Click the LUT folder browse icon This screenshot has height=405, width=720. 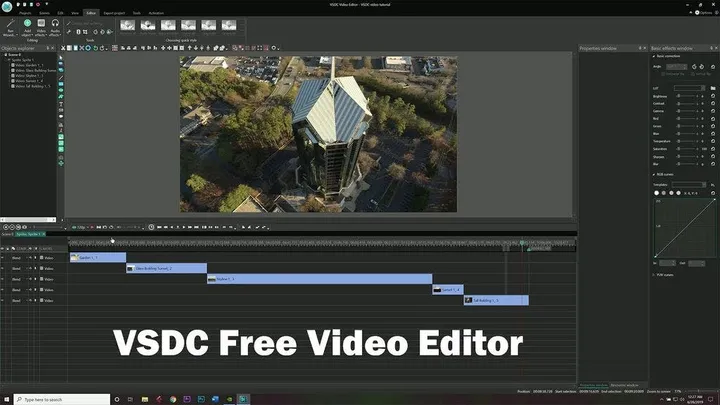click(x=713, y=88)
